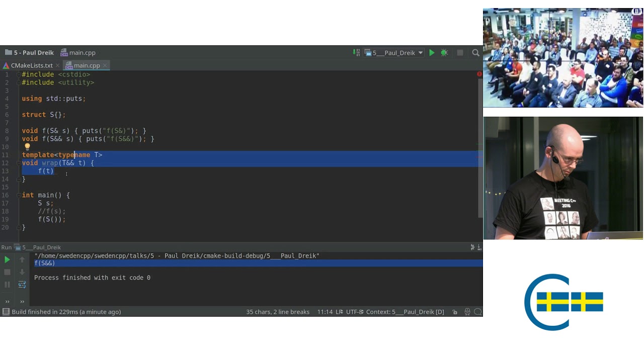
Task: Open run configuration dropdown 5___Paul_Dreik
Action: (x=393, y=52)
